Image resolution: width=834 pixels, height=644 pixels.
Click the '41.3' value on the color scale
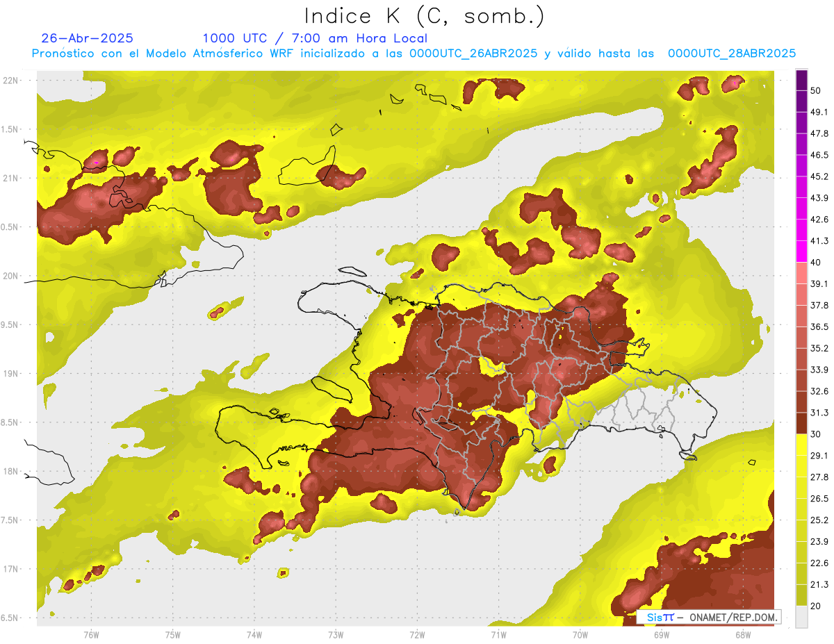point(819,241)
